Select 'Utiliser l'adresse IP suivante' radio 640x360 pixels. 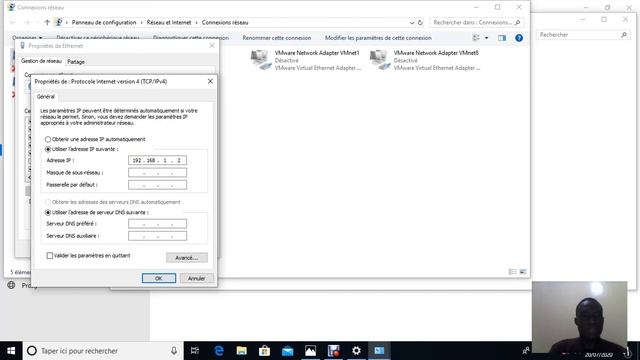point(48,149)
